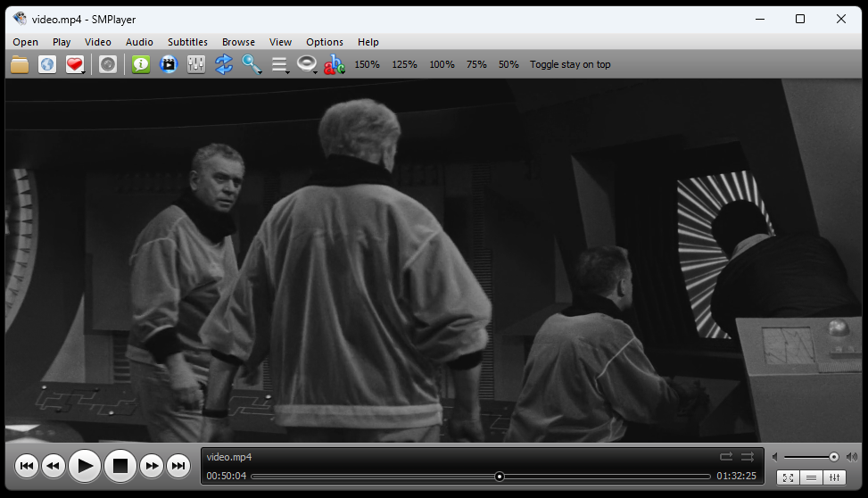
Task: Start playback with the Play button
Action: pos(85,466)
